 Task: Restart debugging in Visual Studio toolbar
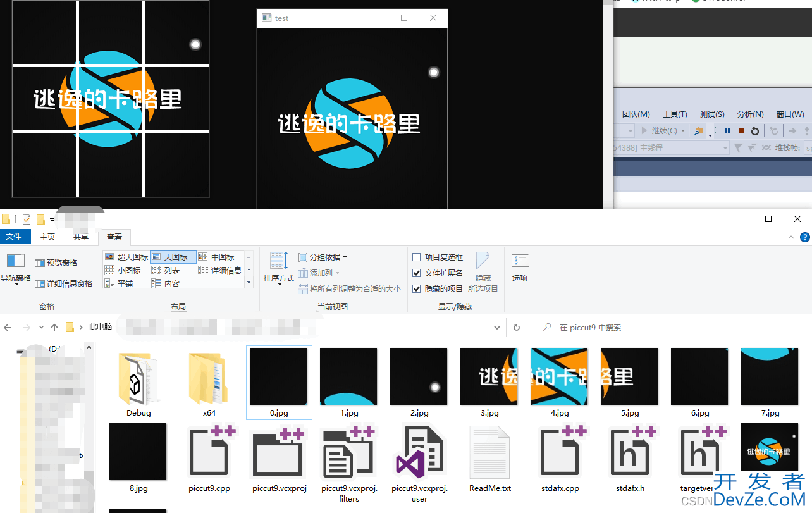coord(754,131)
